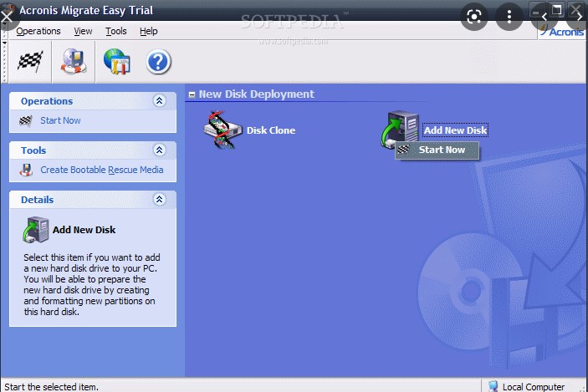Collapse the Tools panel
Viewport: 588px width, 392px height.
tap(160, 150)
